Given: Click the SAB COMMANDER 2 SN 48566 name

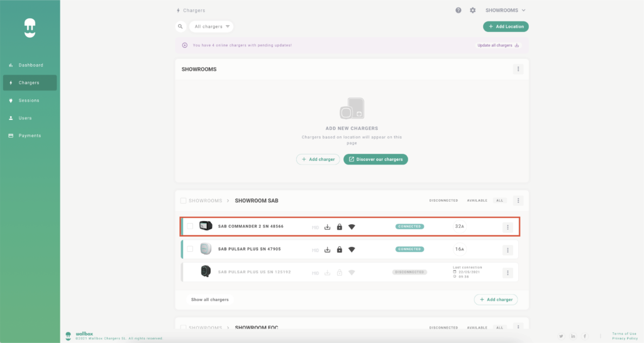Looking at the screenshot, I should [x=250, y=227].
